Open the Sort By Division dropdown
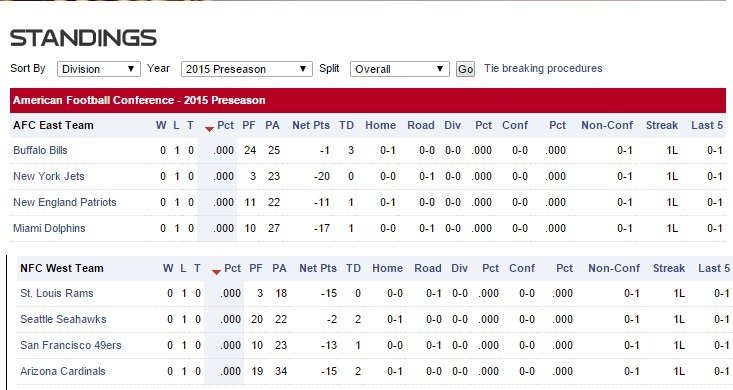 pos(99,69)
